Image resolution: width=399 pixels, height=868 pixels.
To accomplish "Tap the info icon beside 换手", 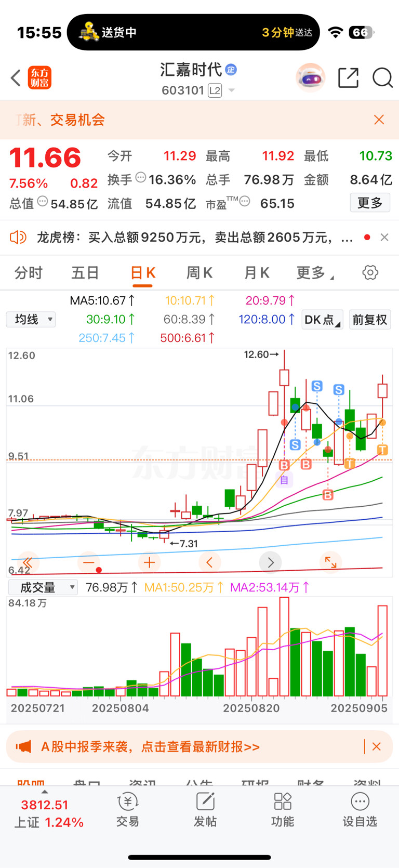I will [x=141, y=178].
